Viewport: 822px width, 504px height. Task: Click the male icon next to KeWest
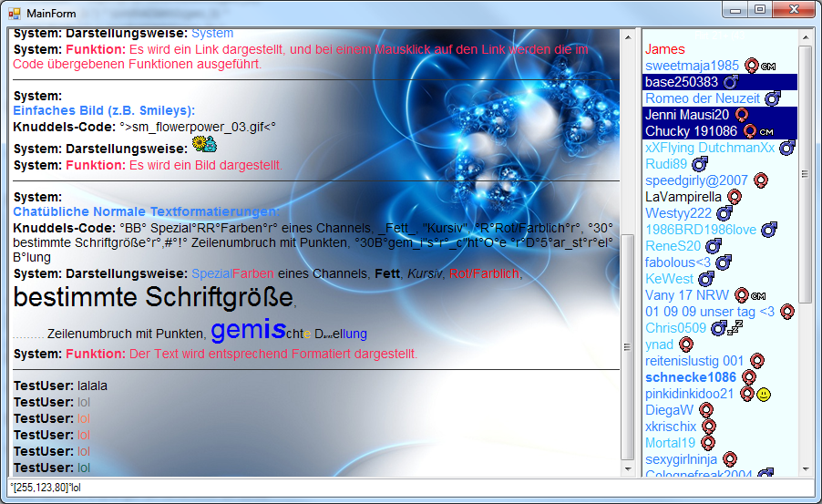[706, 279]
